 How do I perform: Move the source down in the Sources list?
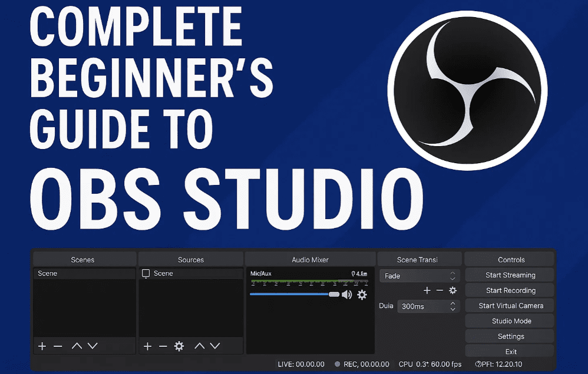215,346
